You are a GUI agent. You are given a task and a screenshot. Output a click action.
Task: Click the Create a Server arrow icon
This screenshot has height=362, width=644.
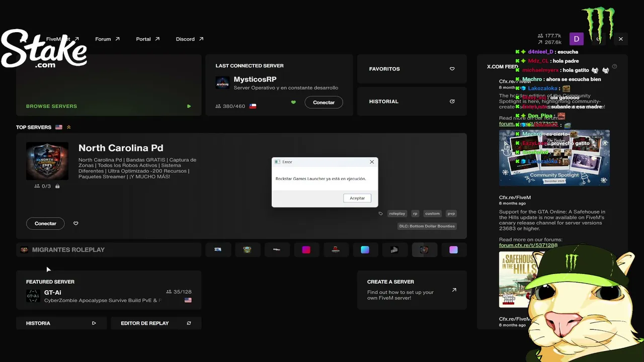454,290
